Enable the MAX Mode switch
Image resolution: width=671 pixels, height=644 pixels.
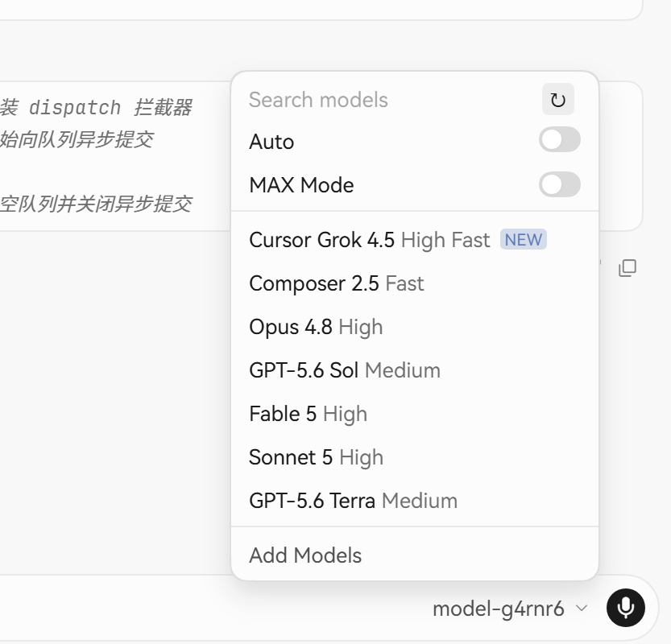[559, 184]
